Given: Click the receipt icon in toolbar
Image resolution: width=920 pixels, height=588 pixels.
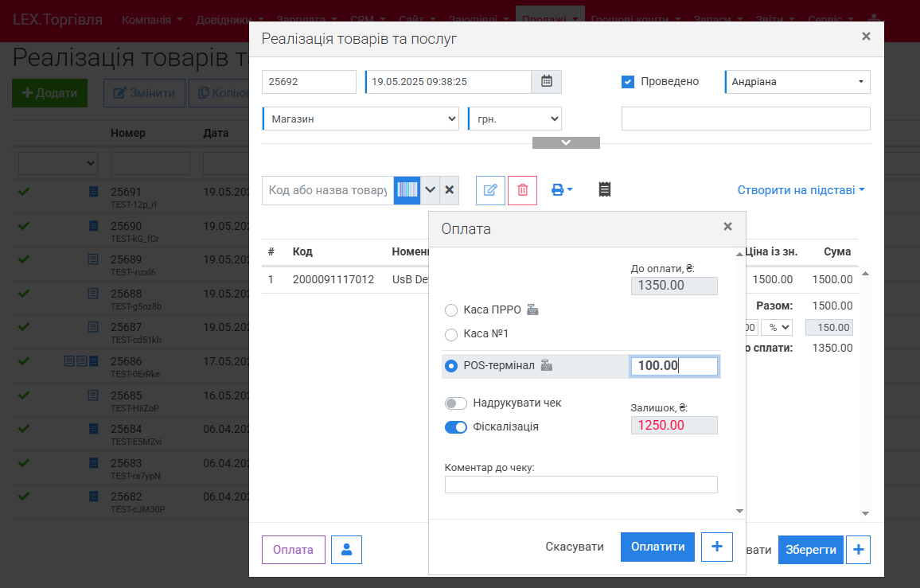Looking at the screenshot, I should [x=605, y=189].
